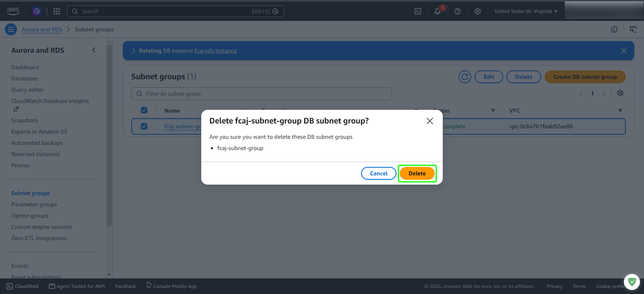Open CloudShell in the footer bar
The width and height of the screenshot is (644, 294).
(x=23, y=286)
